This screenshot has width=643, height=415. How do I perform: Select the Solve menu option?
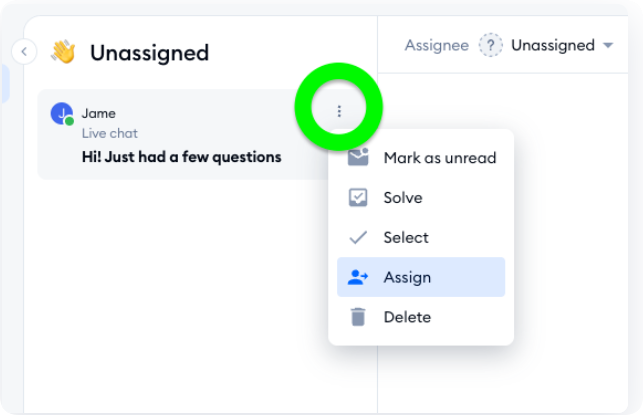pyautogui.click(x=403, y=197)
